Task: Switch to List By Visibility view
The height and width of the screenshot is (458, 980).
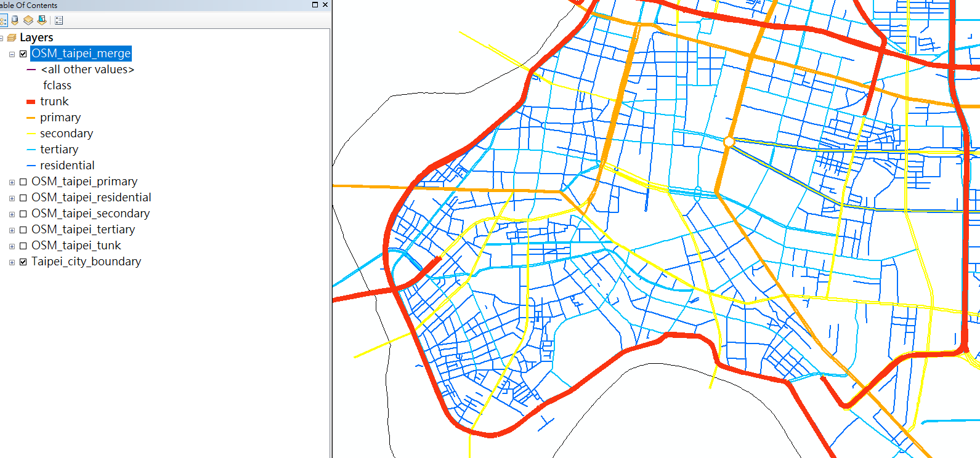Action: pyautogui.click(x=28, y=20)
